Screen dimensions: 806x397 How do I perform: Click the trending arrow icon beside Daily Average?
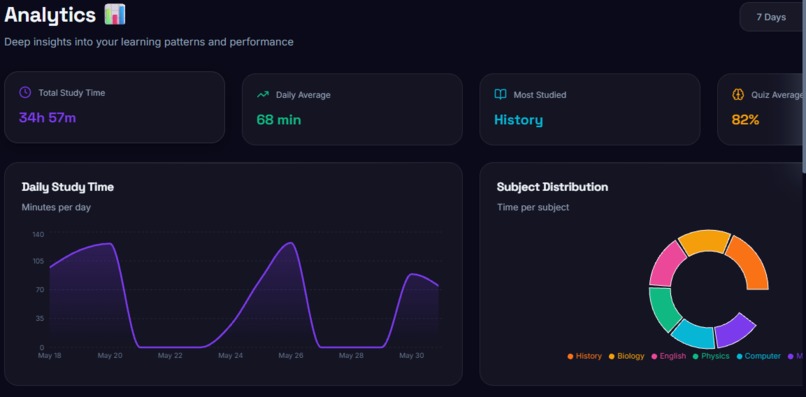tap(263, 95)
